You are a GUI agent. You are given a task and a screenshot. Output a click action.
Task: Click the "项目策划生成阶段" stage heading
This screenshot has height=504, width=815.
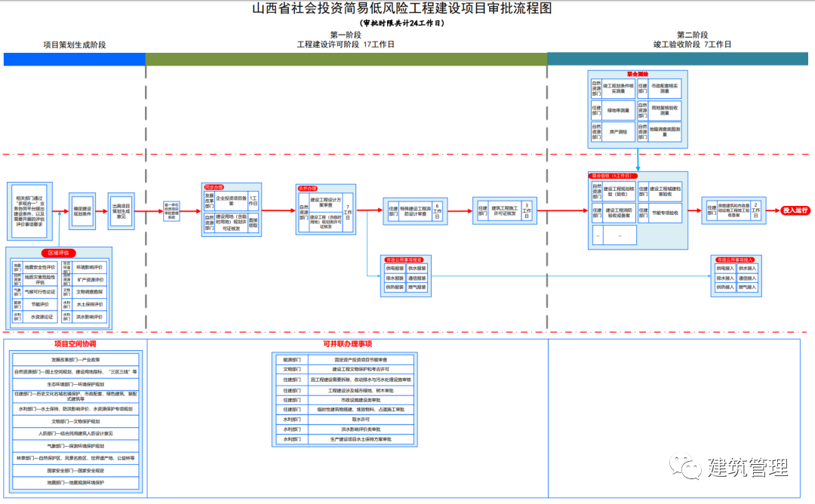pyautogui.click(x=74, y=45)
